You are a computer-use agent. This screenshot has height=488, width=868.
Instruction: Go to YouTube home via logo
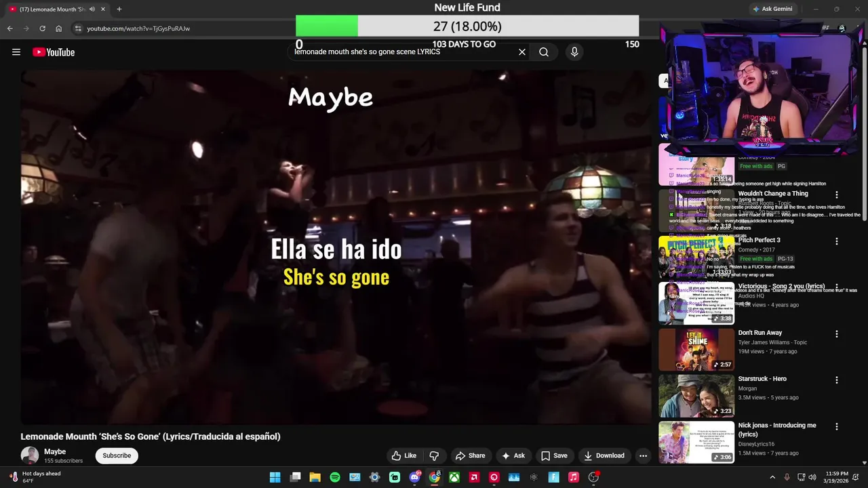(x=54, y=52)
